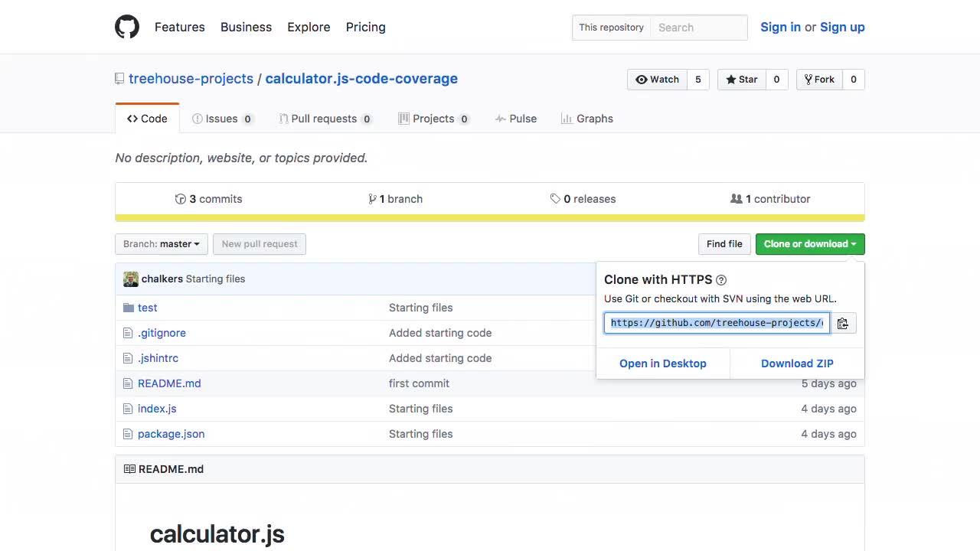
Task: Open the Graphs tab
Action: pos(587,119)
